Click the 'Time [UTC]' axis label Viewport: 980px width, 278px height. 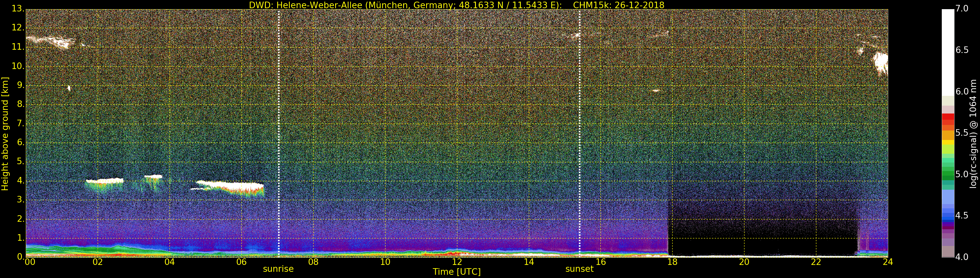coord(457,272)
